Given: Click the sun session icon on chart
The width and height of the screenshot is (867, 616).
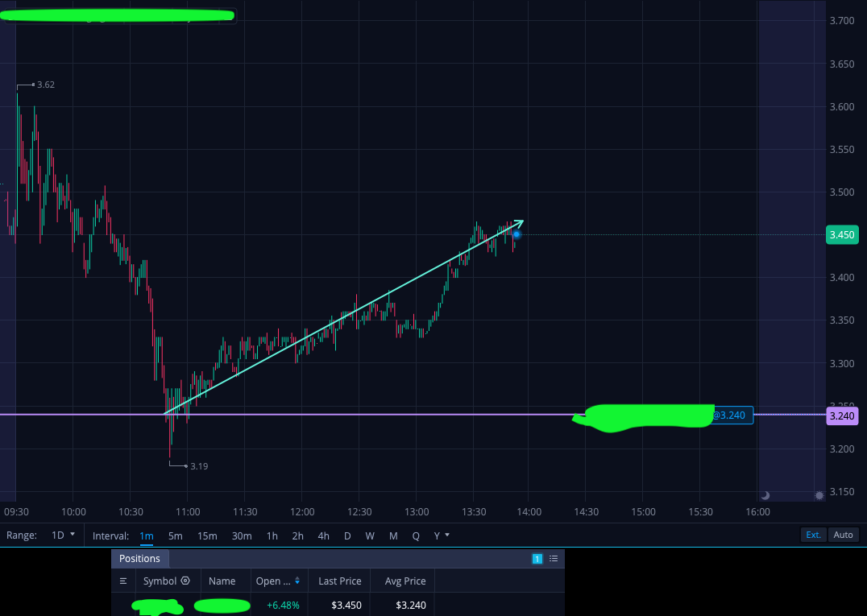Looking at the screenshot, I should point(819,495).
